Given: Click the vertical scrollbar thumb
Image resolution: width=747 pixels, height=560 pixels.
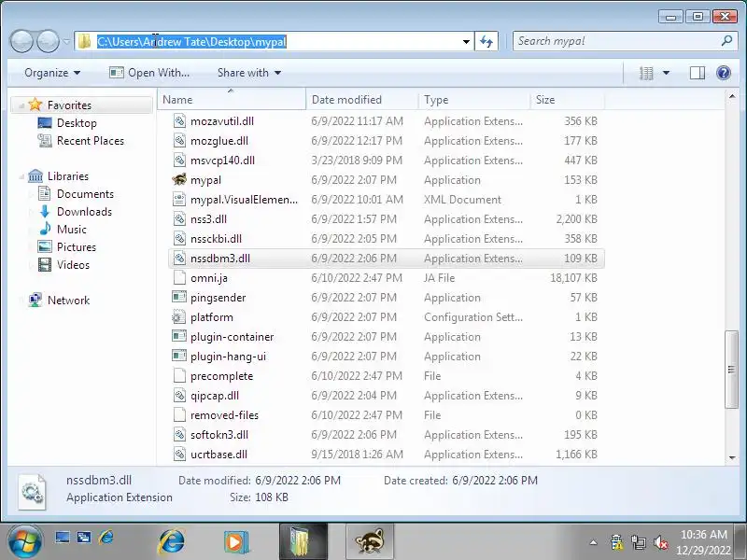Looking at the screenshot, I should click(x=731, y=369).
